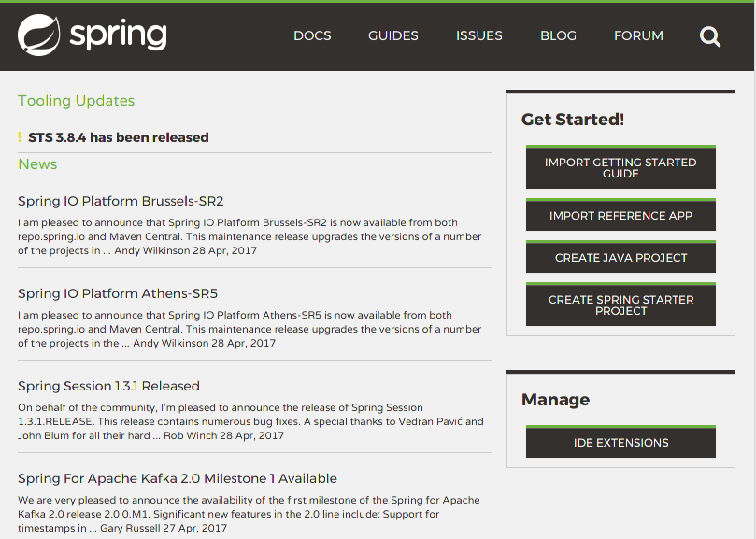Open Spring Session 1.3.1 Released post
The image size is (756, 539).
pyautogui.click(x=108, y=386)
